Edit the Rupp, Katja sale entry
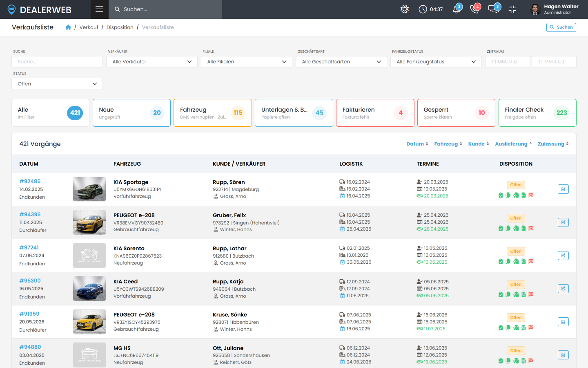588x368 pixels. click(x=563, y=289)
